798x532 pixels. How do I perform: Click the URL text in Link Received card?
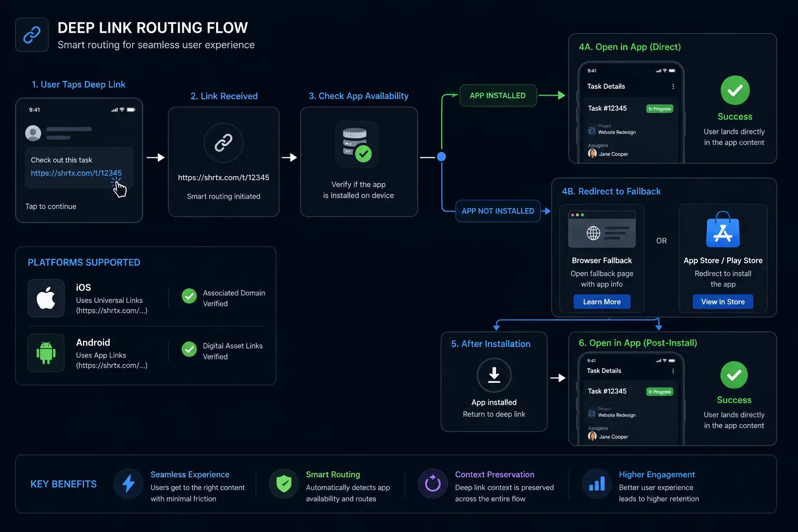(223, 178)
